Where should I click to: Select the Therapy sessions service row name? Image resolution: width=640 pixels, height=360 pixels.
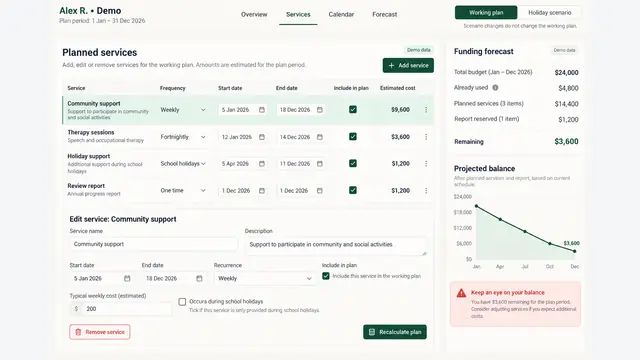click(x=91, y=132)
